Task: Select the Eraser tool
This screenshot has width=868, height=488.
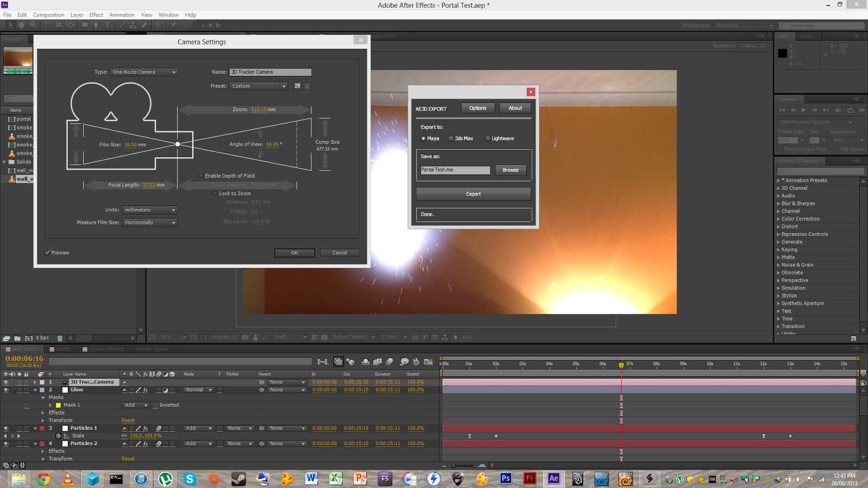Action: pyautogui.click(x=144, y=25)
